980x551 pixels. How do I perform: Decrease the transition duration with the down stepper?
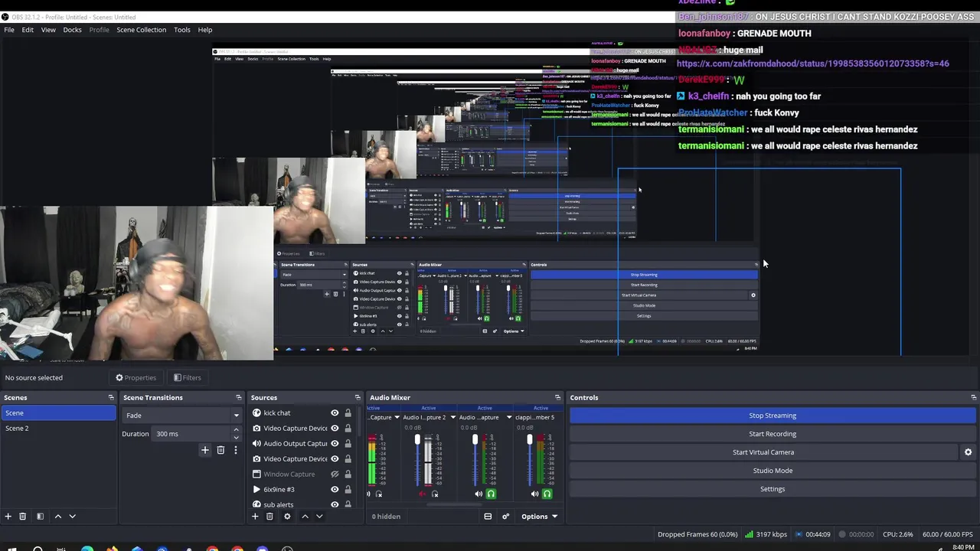(236, 437)
